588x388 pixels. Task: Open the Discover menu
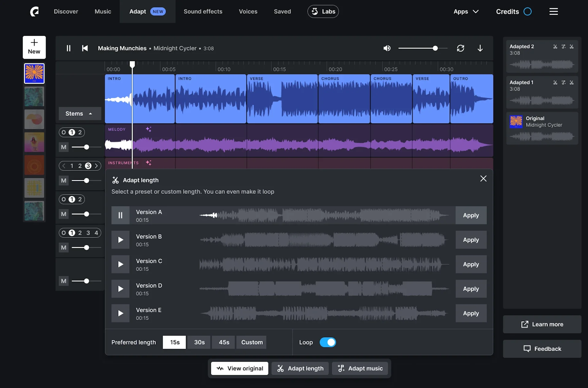tap(66, 11)
